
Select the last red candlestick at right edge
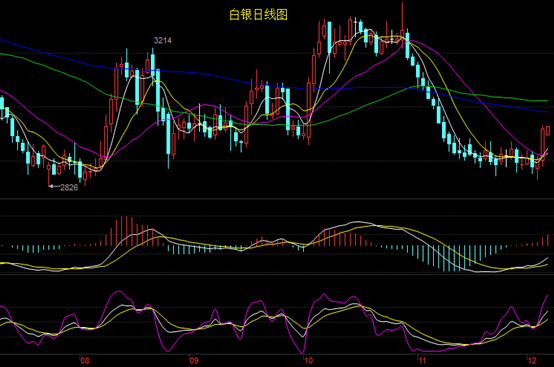pos(548,131)
